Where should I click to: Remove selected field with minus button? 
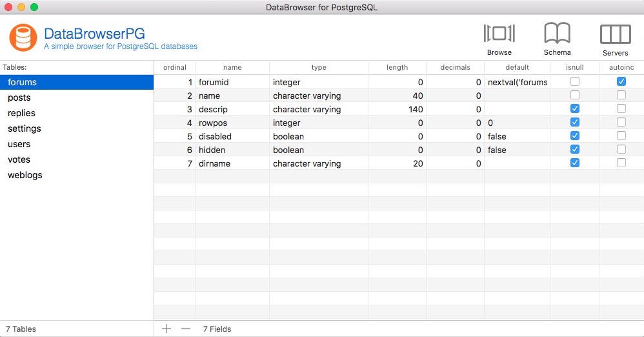(x=186, y=329)
